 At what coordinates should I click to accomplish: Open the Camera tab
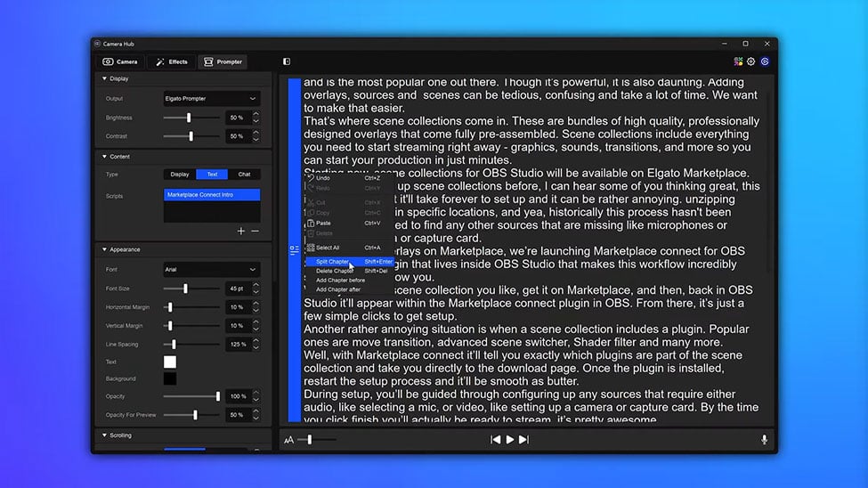pos(120,61)
